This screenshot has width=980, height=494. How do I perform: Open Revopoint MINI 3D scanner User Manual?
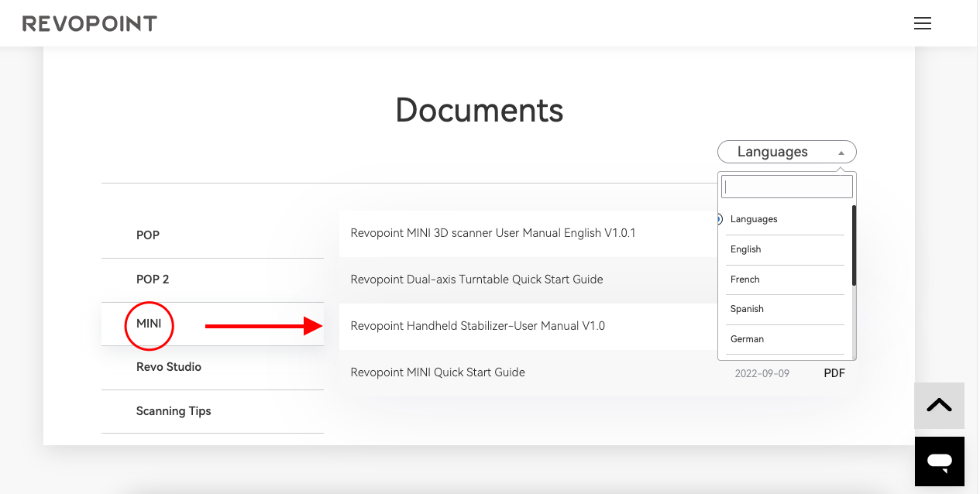point(493,233)
